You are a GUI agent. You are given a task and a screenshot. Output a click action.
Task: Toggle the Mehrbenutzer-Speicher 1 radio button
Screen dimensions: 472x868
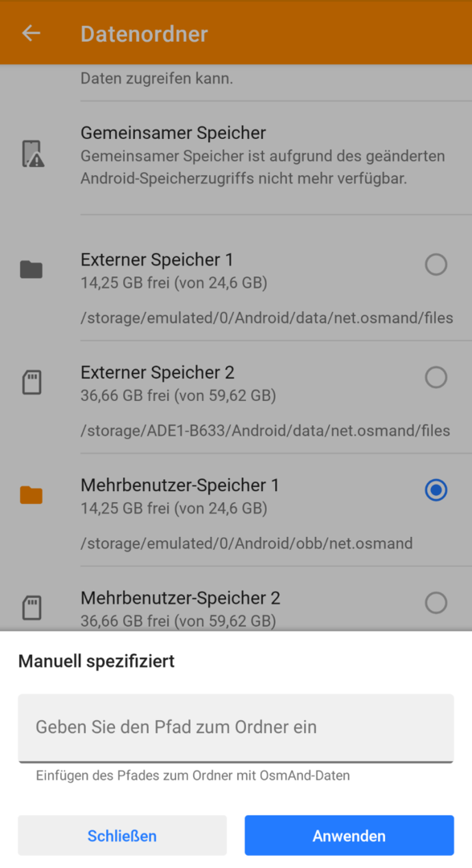436,490
